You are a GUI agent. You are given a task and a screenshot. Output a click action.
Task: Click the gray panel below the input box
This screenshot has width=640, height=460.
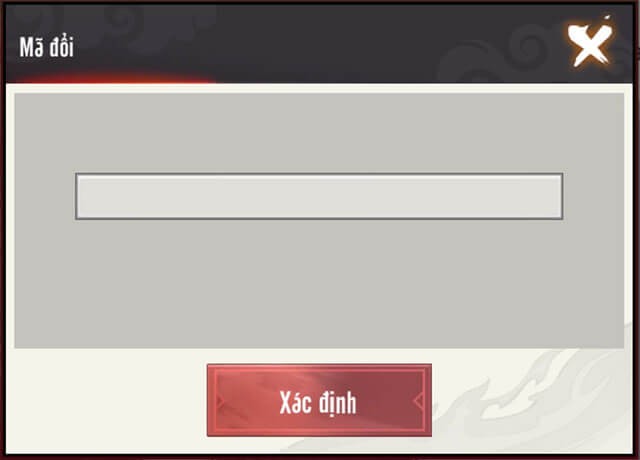[319, 284]
